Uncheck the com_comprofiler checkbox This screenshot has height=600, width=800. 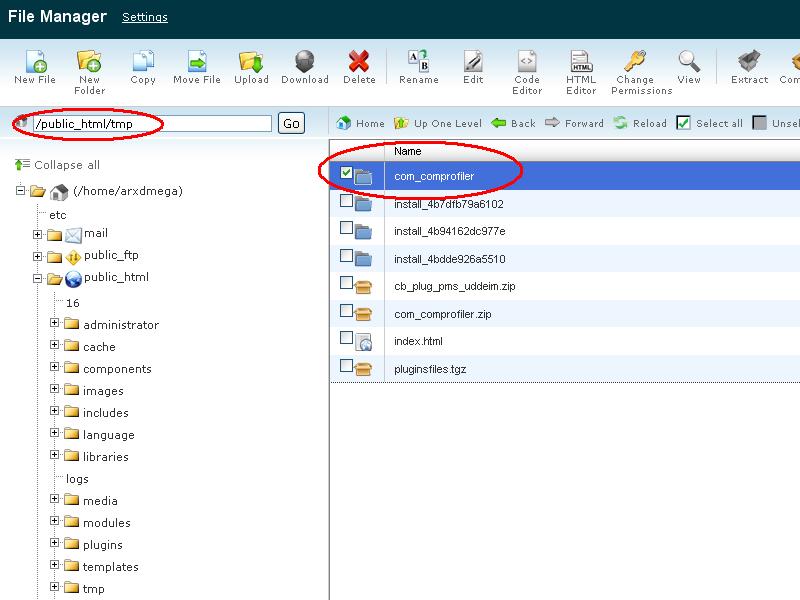point(346,172)
